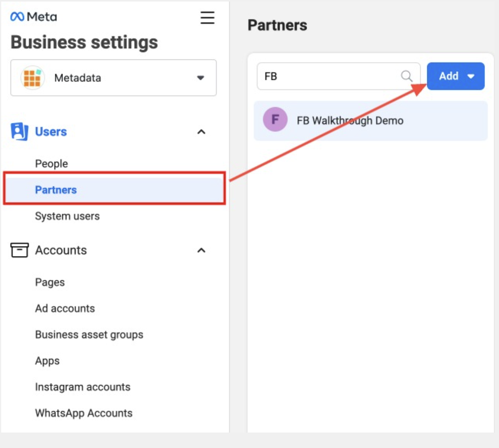Screen dimensions: 499x448
Task: Open Business asset groups
Action: point(89,334)
